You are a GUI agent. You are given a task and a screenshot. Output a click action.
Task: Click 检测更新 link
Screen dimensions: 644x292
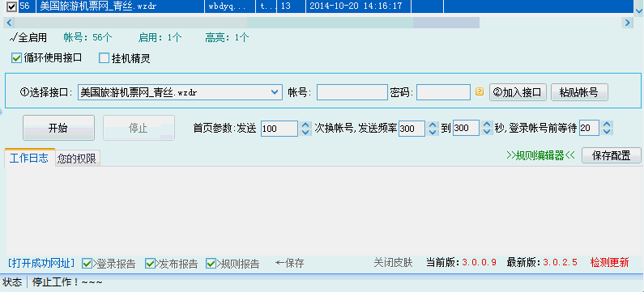[x=609, y=263]
